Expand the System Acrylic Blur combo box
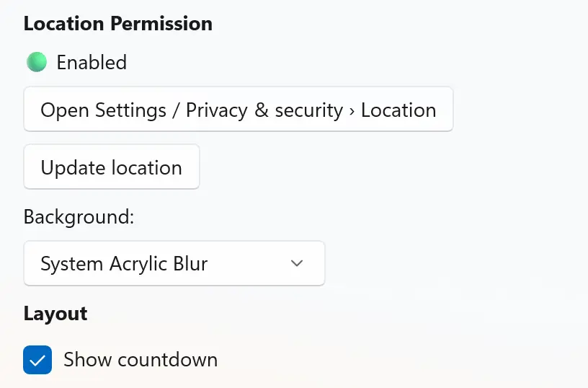 (174, 264)
